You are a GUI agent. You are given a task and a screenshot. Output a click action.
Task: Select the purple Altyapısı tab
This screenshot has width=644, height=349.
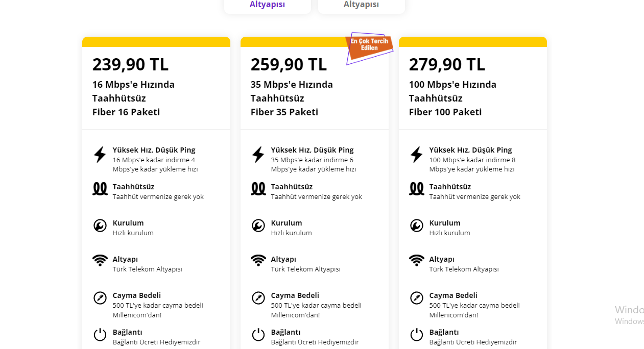(x=267, y=5)
